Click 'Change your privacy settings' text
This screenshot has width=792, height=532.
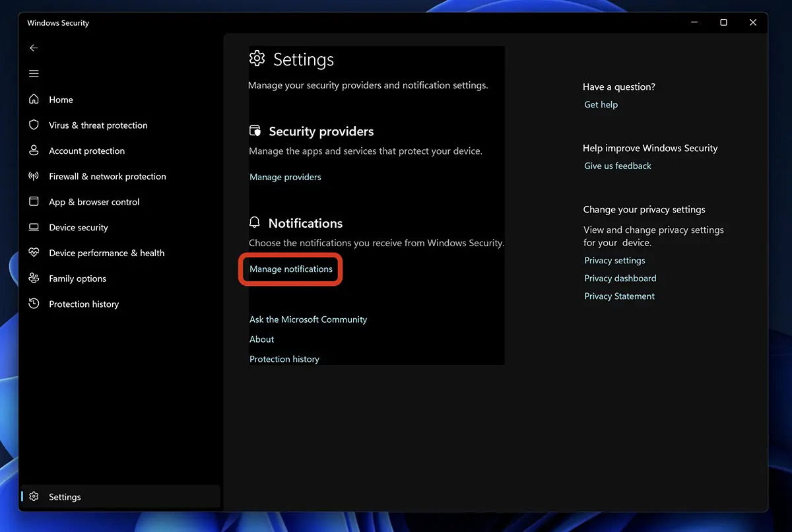[x=644, y=209]
